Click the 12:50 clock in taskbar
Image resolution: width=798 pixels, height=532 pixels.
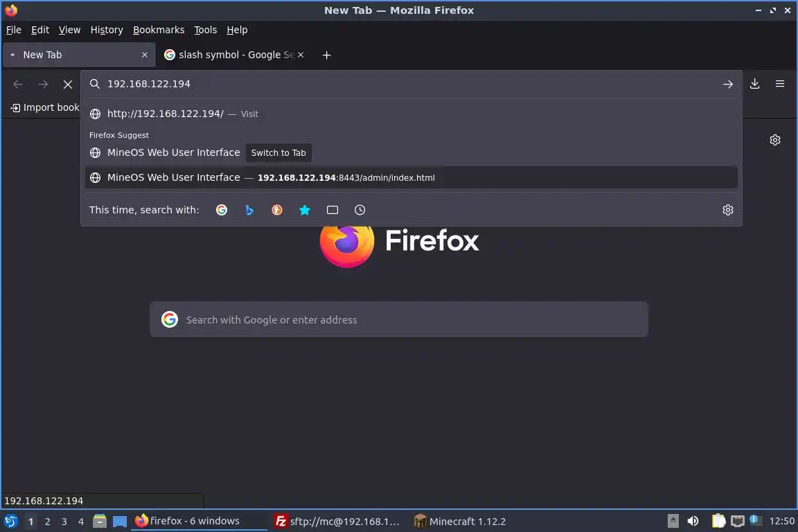pos(781,521)
